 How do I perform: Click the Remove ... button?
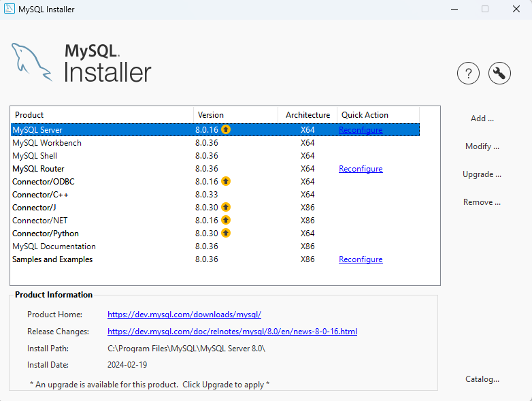(x=482, y=202)
